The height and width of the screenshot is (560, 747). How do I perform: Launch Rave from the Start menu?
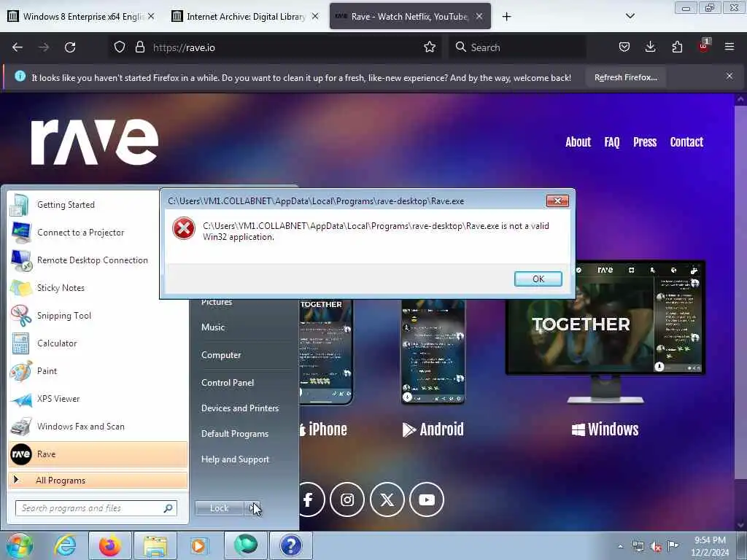(98, 454)
